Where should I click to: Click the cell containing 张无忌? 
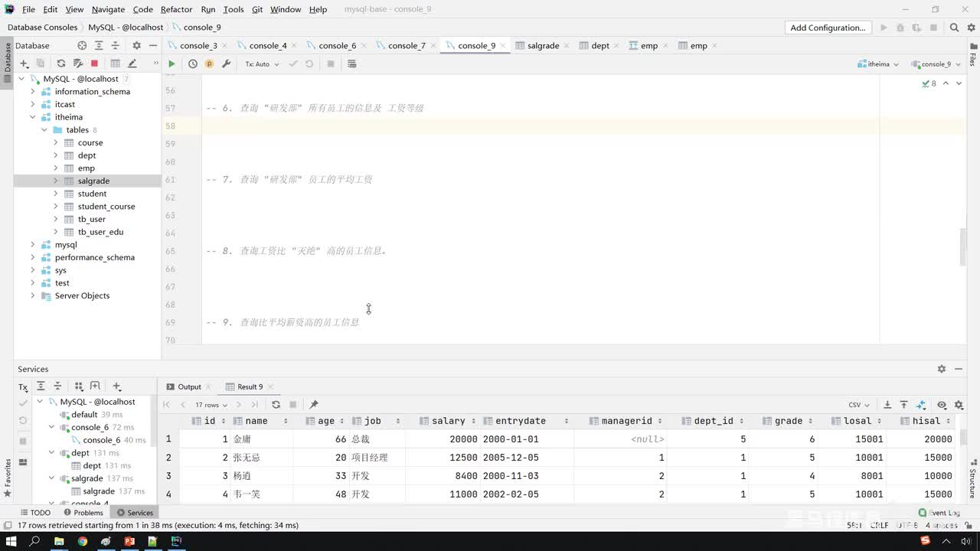[x=262, y=458]
